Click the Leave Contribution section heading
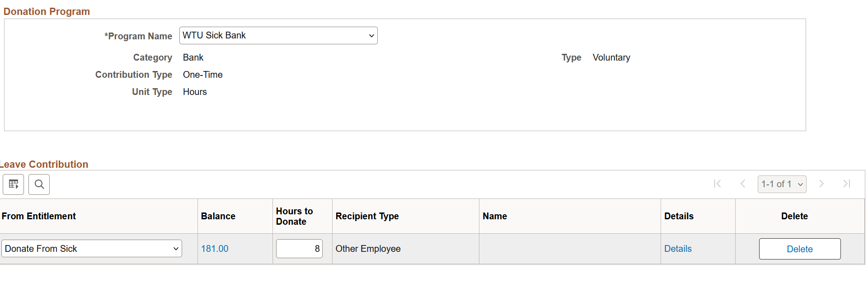The height and width of the screenshot is (288, 868). pyautogui.click(x=44, y=164)
